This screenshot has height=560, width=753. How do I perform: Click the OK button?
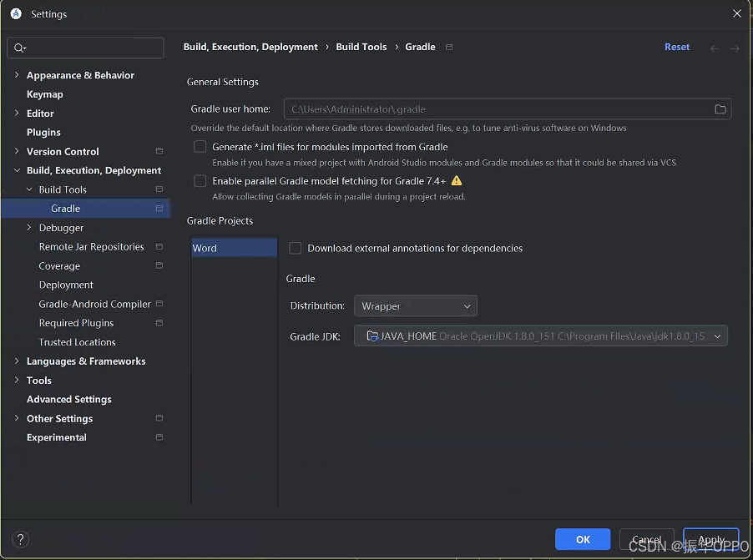[x=583, y=539]
